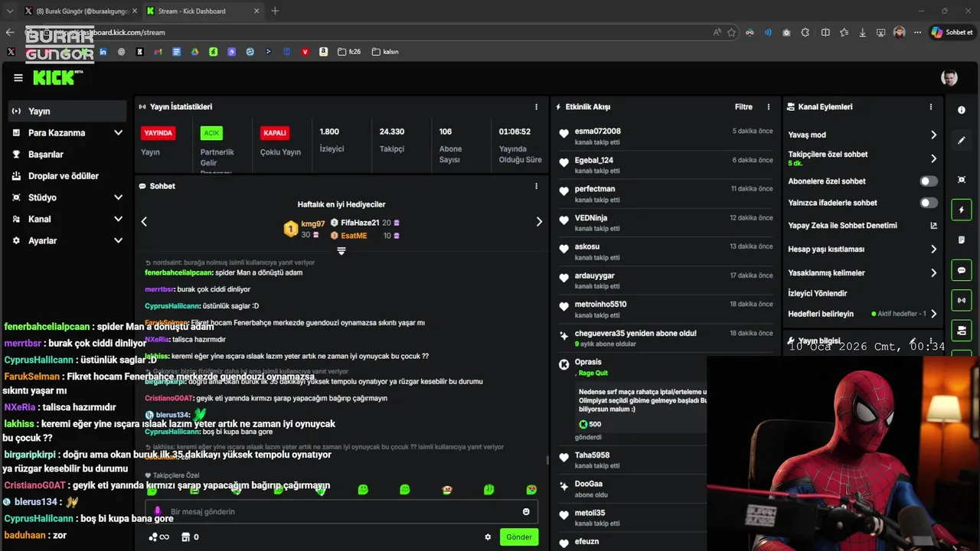The height and width of the screenshot is (551, 980).
Task: Click the DooGaa abone oldu event
Action: click(632, 489)
